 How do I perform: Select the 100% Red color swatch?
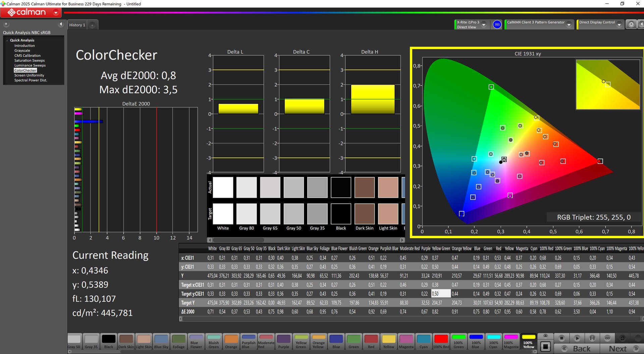coord(441,342)
